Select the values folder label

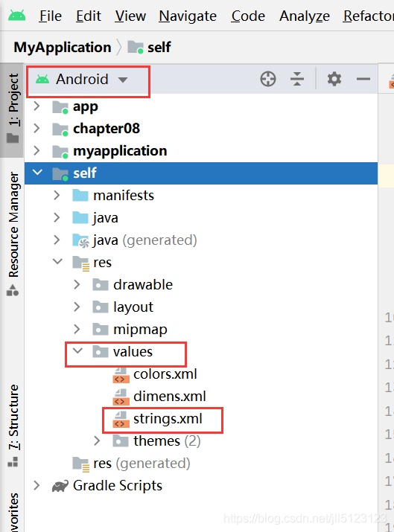point(133,352)
